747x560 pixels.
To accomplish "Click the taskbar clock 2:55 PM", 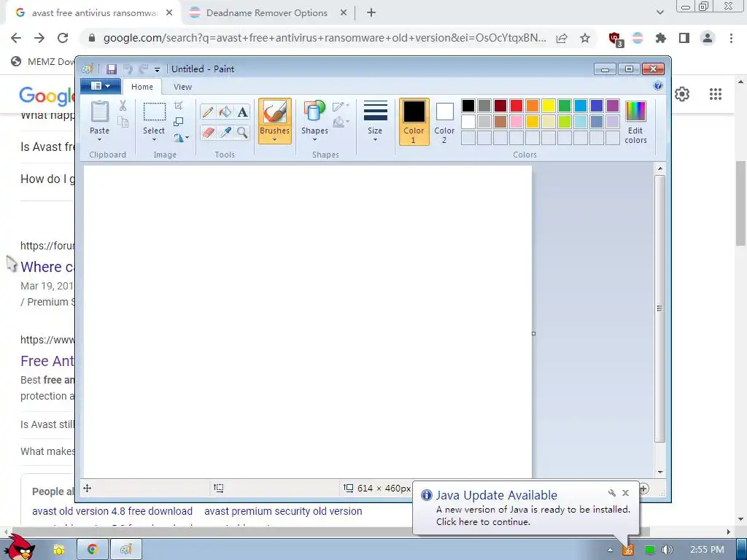I will 707,550.
